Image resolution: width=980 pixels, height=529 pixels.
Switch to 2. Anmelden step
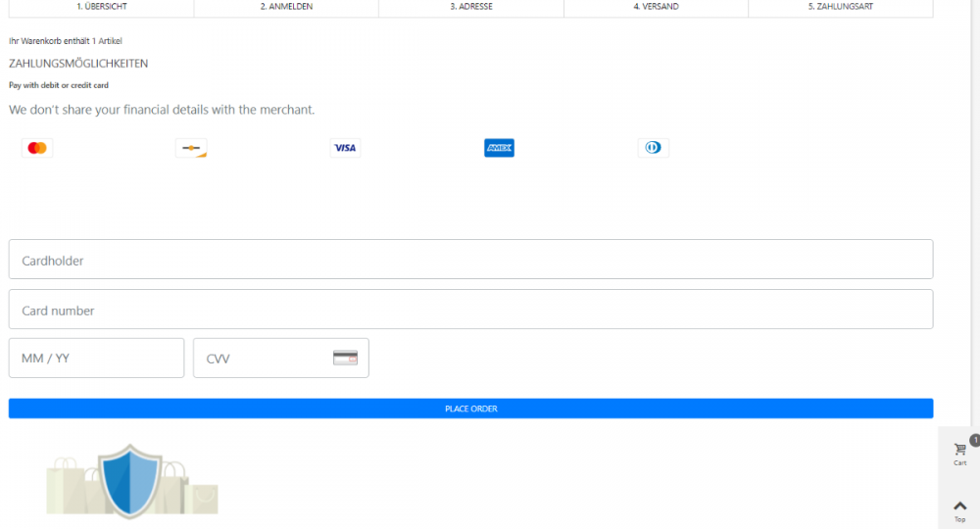[x=286, y=7]
